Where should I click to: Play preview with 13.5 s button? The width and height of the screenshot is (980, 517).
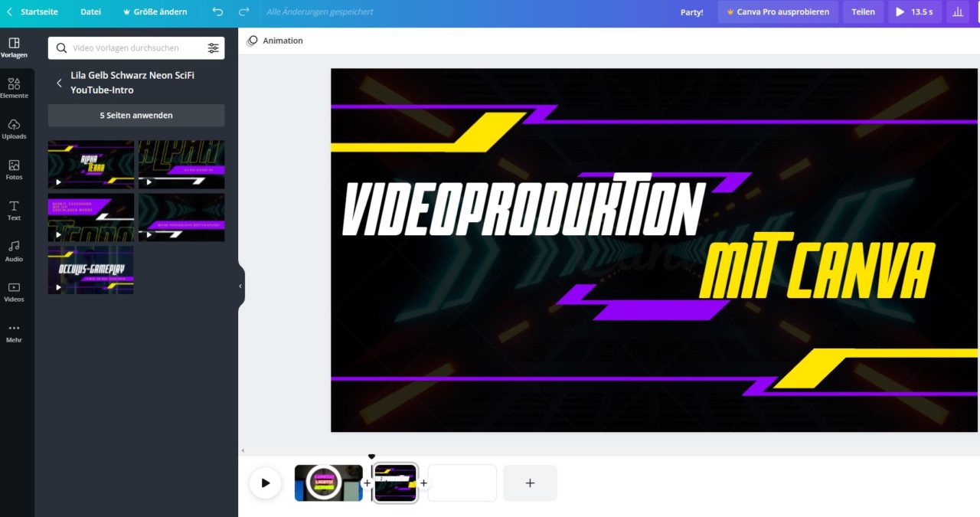915,12
